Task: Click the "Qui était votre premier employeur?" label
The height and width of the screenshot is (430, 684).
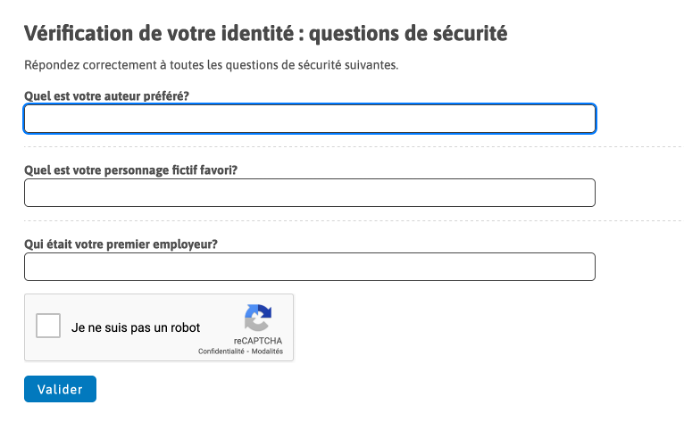Action: (121, 244)
